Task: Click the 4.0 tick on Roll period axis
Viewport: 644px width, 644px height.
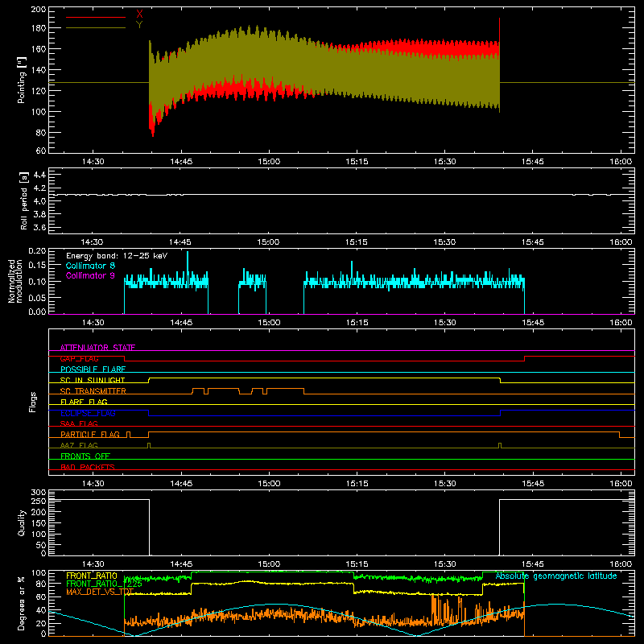Action: pos(39,201)
